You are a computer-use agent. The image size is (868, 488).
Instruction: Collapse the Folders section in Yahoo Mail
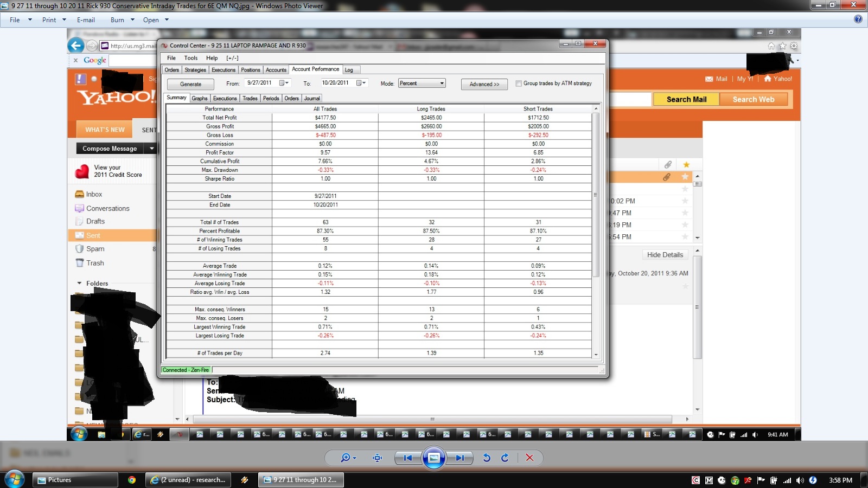pyautogui.click(x=79, y=283)
